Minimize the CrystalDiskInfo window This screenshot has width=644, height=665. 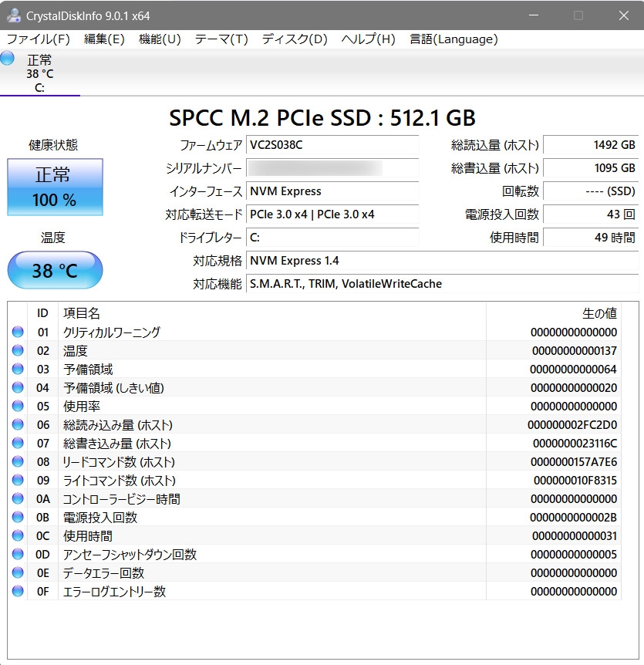(x=534, y=15)
